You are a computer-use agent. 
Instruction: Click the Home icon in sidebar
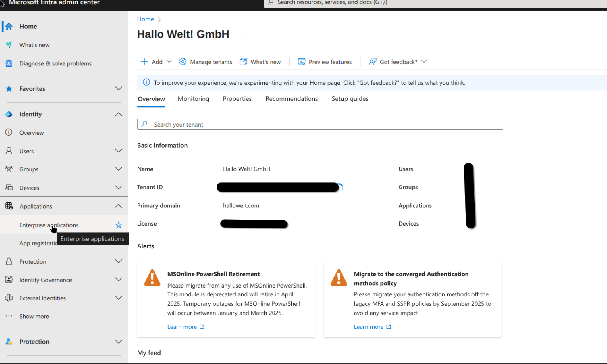9,27
